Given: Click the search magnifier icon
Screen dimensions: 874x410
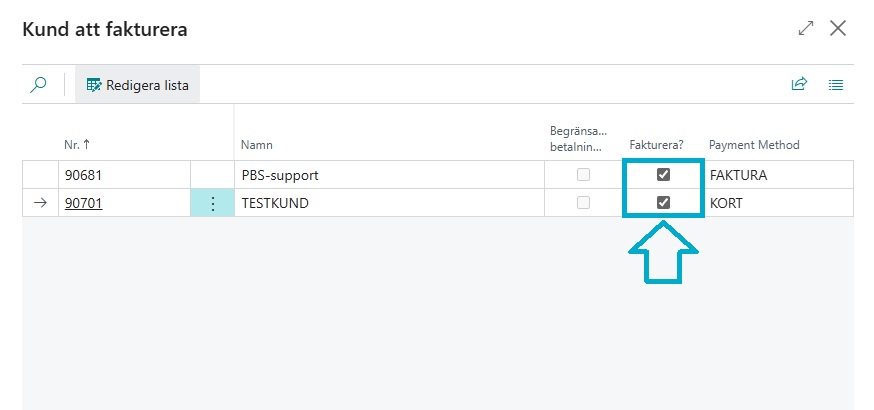Looking at the screenshot, I should [x=38, y=85].
